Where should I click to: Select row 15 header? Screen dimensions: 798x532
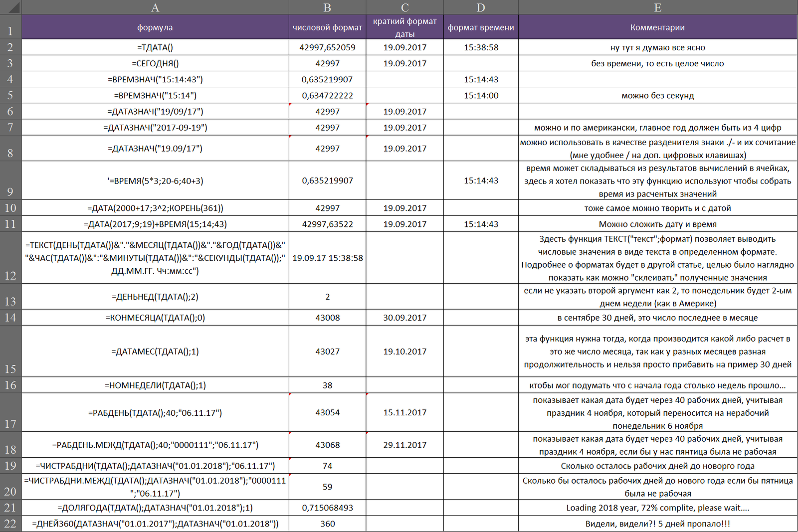10,351
